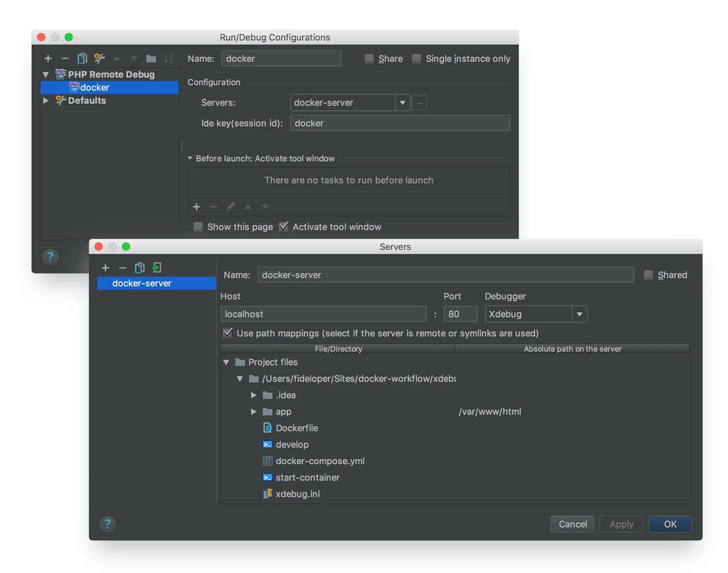Select Dockerfile file name
This screenshot has width=728, height=573.
(297, 428)
